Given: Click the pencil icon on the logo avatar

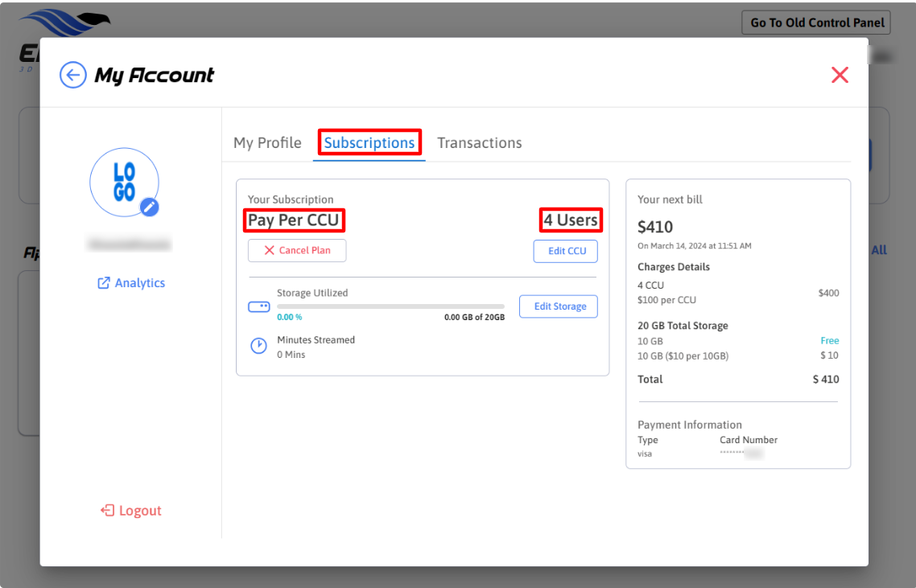Looking at the screenshot, I should pos(150,208).
